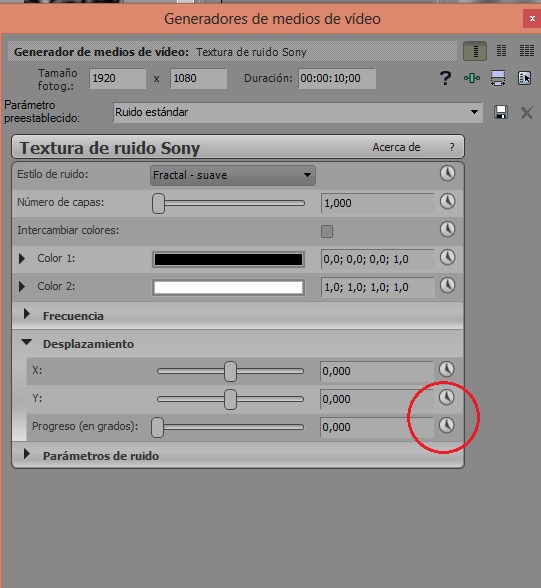Click the Y offset value field

coord(377,399)
